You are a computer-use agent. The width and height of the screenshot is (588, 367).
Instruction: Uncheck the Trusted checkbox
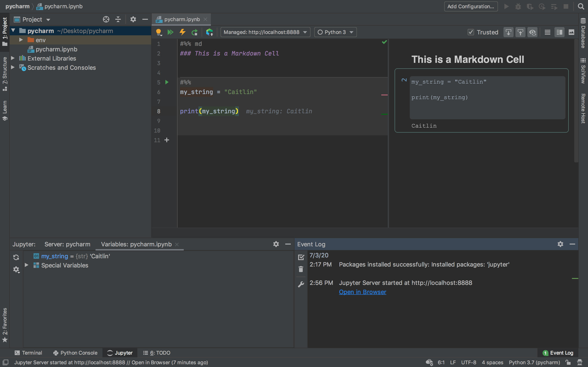click(x=471, y=32)
